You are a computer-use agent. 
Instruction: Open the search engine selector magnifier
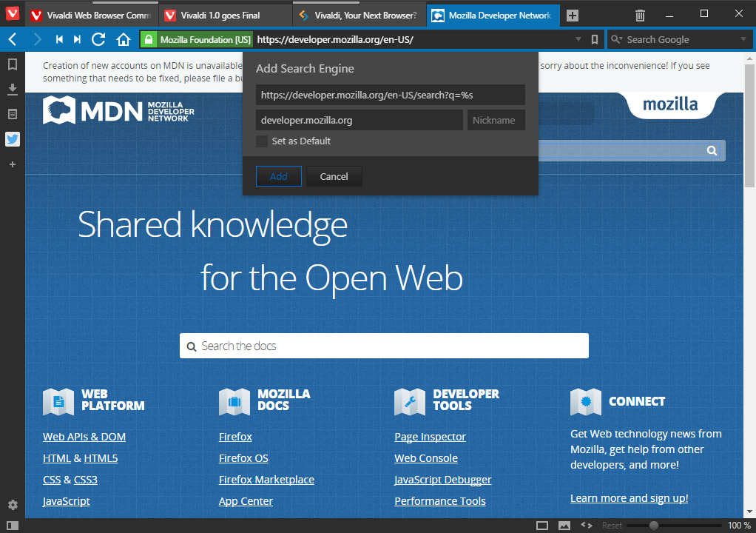tap(616, 39)
